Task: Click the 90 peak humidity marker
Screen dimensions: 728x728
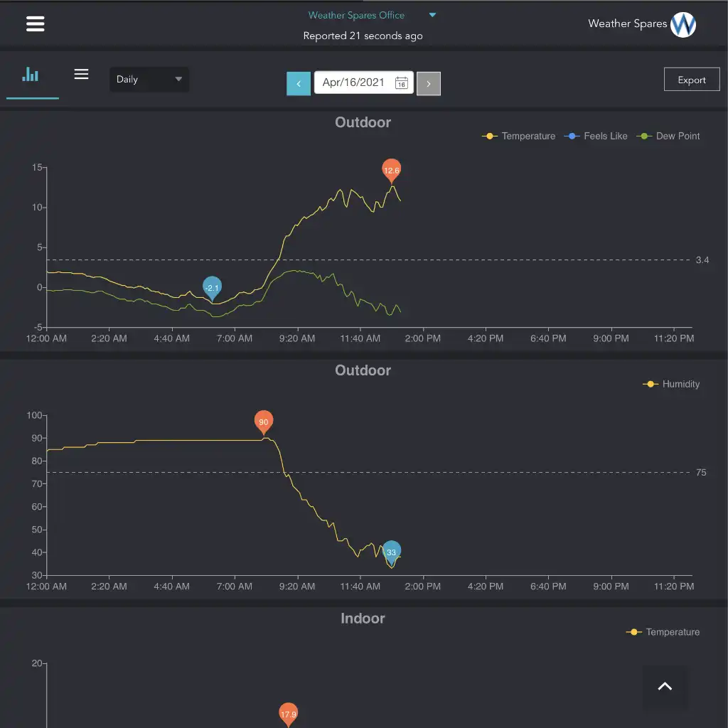Action: click(x=264, y=422)
